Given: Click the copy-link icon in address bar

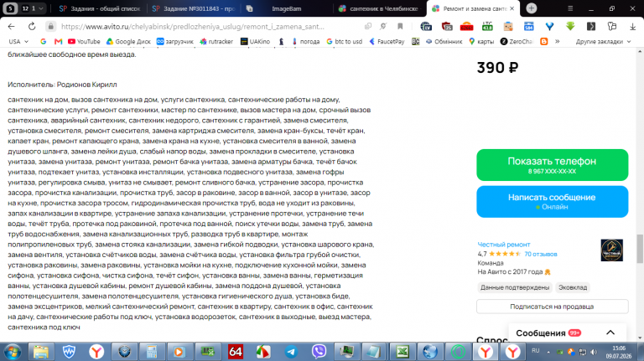Looking at the screenshot, I should click(367, 26).
